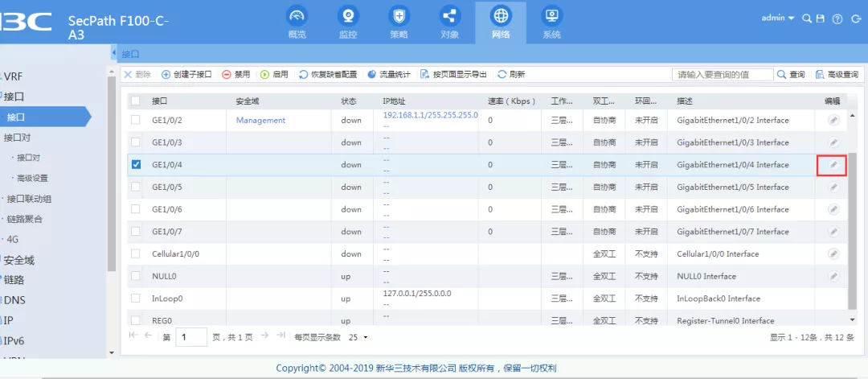
Task: Open the 192.168.1.1 IP address link
Action: (430, 115)
